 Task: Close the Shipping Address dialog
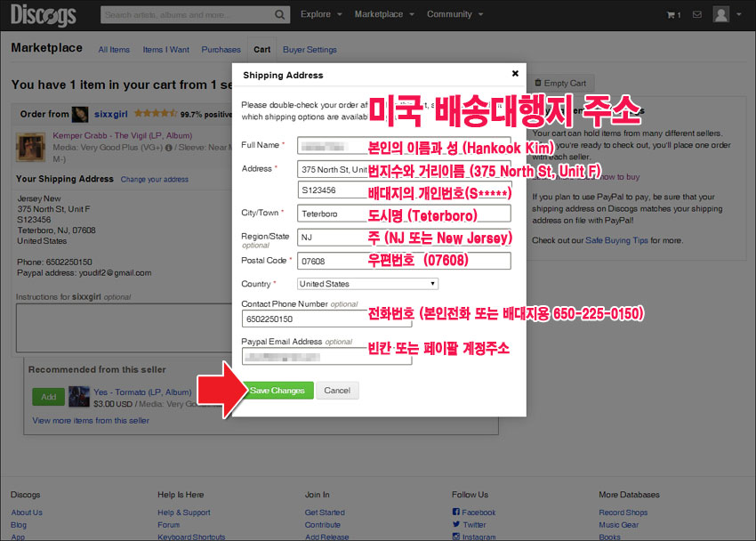point(515,73)
